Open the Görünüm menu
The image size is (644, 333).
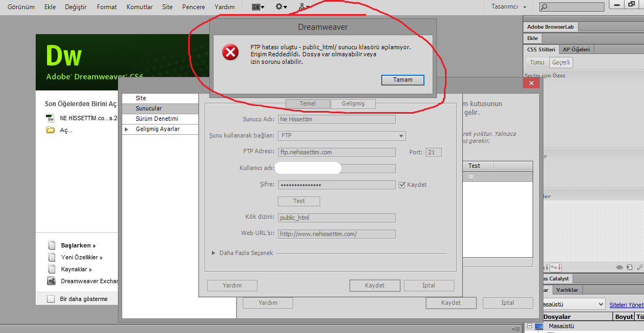21,7
